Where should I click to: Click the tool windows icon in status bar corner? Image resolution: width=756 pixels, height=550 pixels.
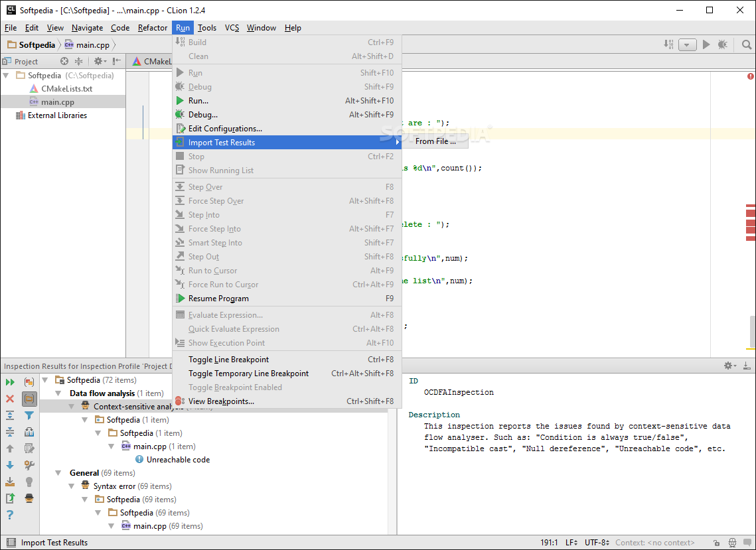point(11,542)
